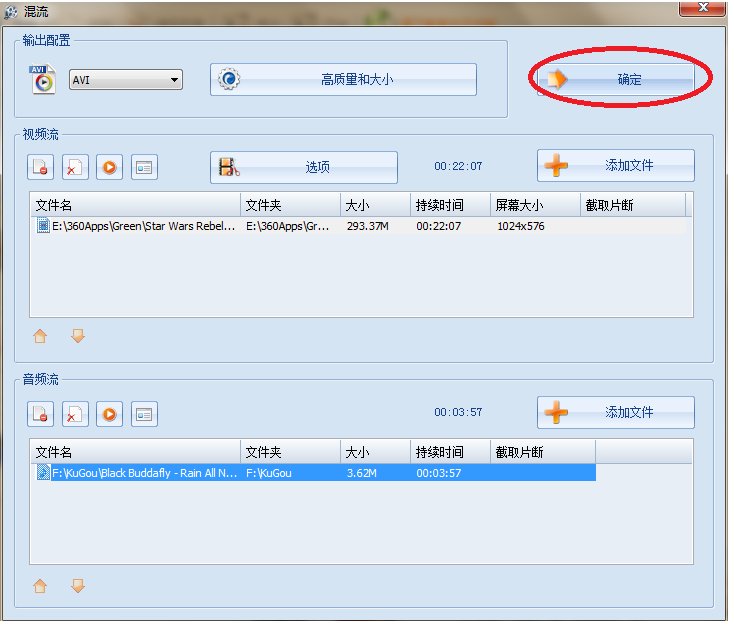This screenshot has height=636, width=734.
Task: Show media info in 视频流 toolbar
Action: [144, 167]
